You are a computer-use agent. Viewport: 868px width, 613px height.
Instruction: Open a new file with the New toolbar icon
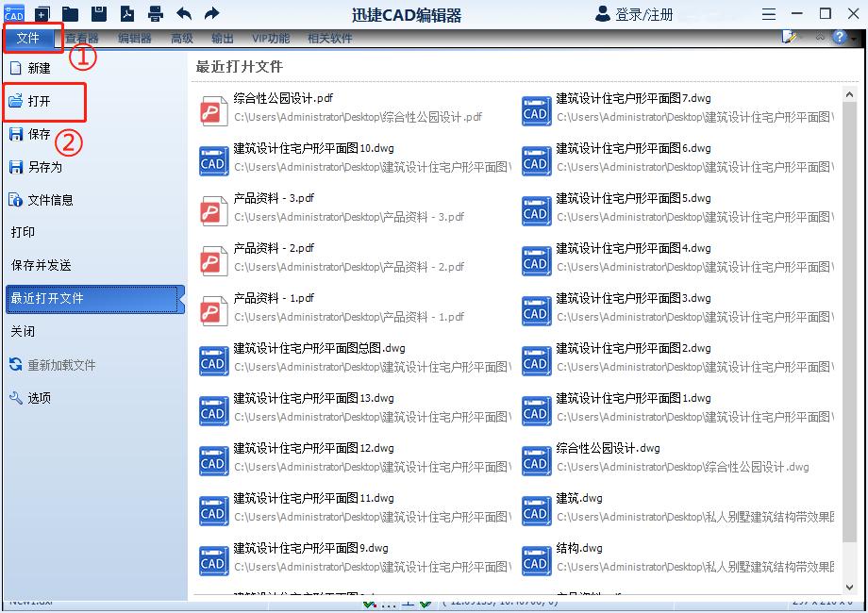(x=41, y=13)
